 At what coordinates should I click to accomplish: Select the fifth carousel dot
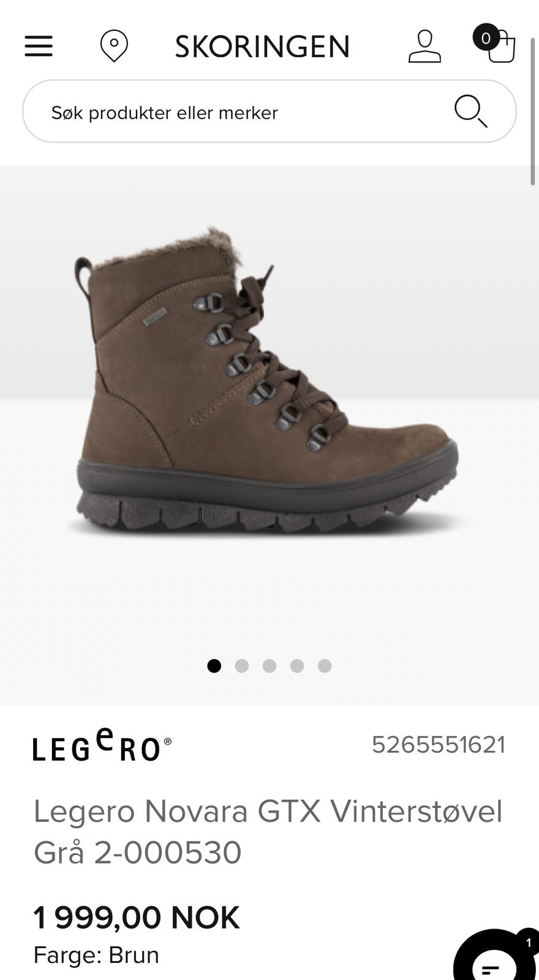tap(325, 666)
